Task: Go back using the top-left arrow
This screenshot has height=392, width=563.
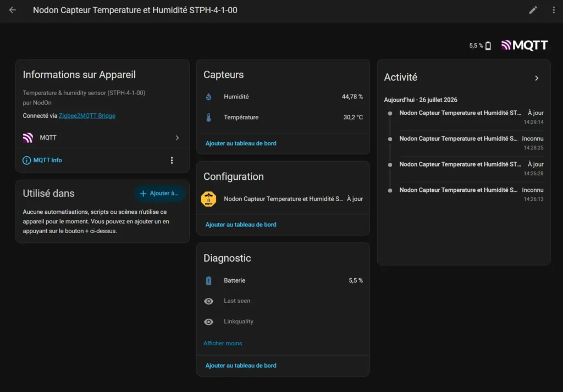Action: [x=13, y=10]
